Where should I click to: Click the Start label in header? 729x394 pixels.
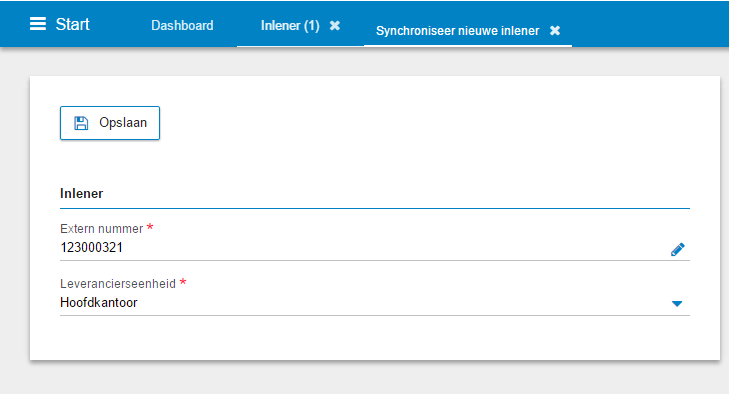[x=73, y=24]
